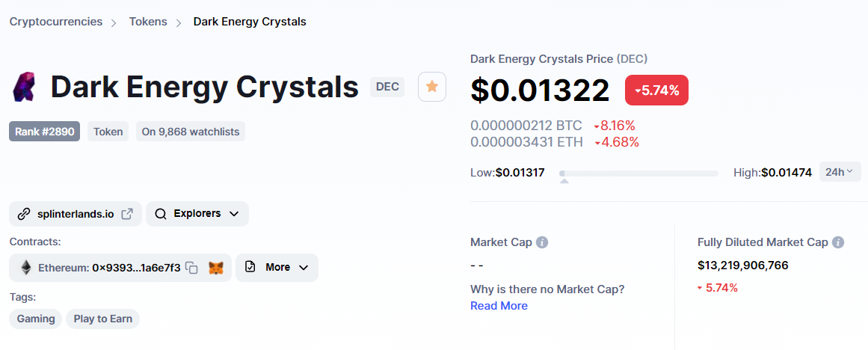
Task: Select the Gaming tag
Action: (x=36, y=319)
